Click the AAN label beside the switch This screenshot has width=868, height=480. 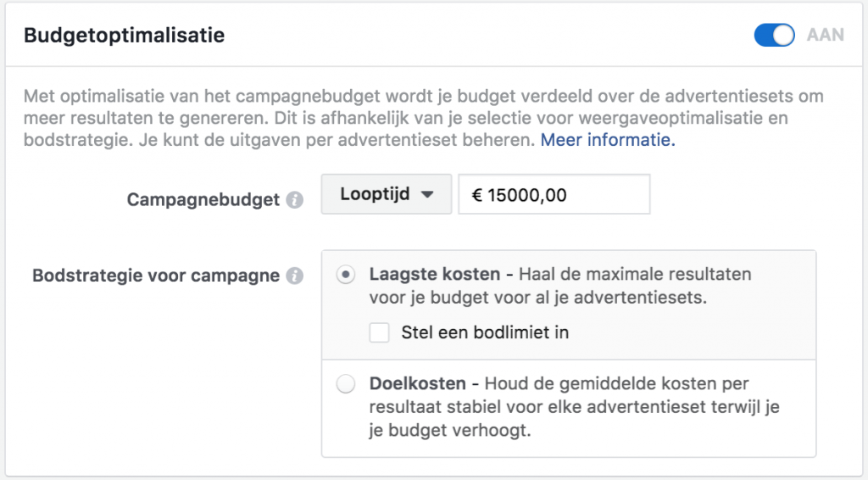click(x=825, y=35)
